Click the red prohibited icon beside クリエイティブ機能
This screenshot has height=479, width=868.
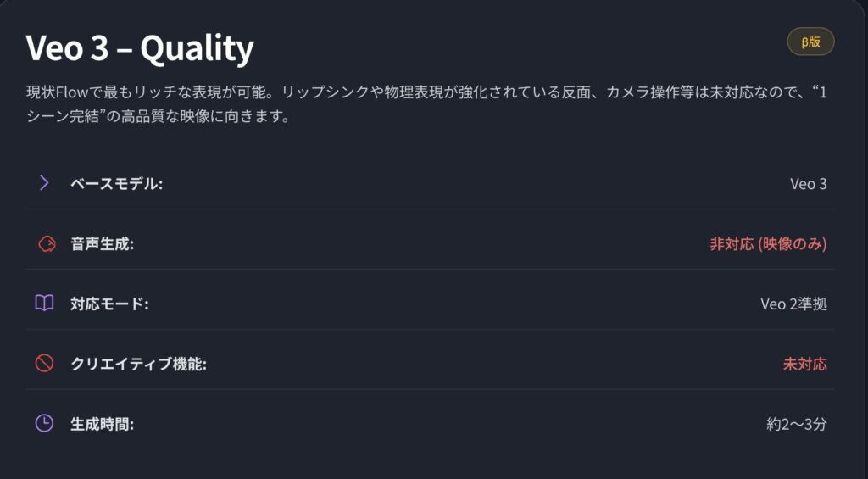(44, 364)
